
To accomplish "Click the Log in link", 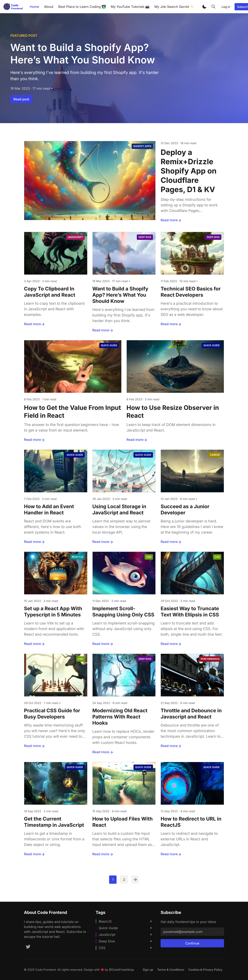I will pos(226,7).
